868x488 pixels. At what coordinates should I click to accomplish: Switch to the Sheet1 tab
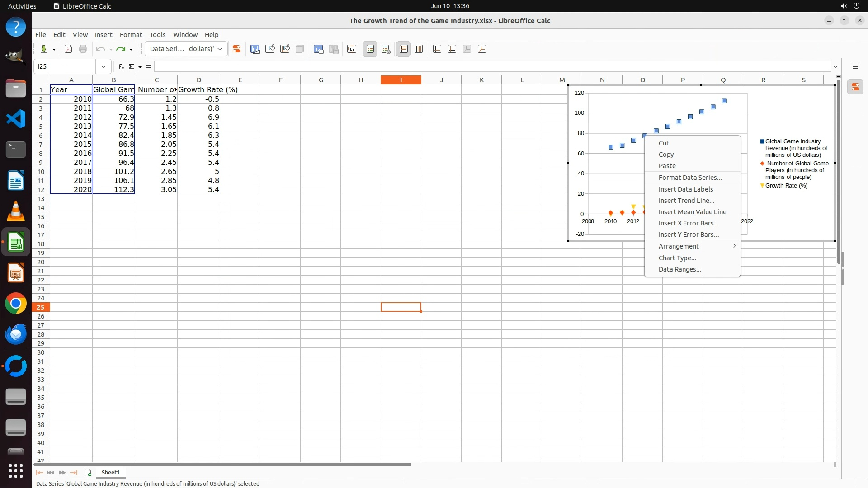[x=110, y=473]
